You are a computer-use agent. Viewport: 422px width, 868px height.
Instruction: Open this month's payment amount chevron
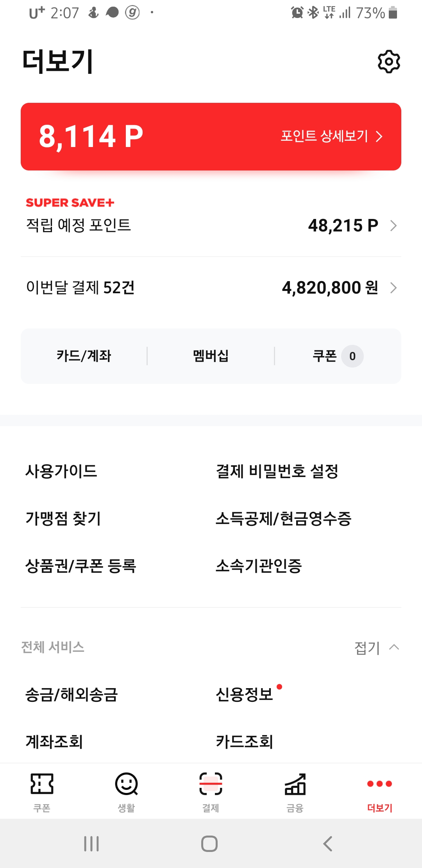coord(393,288)
